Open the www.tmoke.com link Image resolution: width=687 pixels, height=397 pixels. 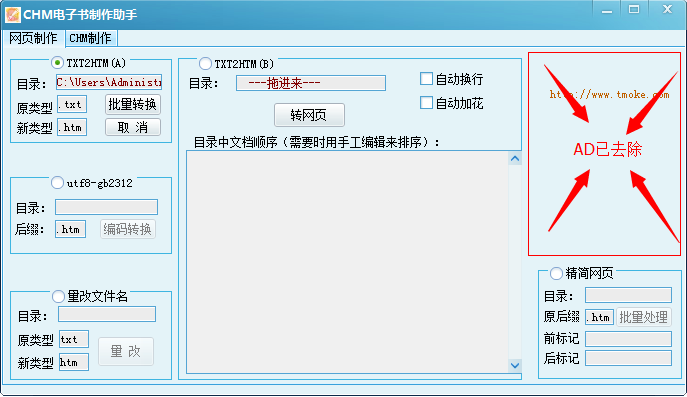coord(609,94)
